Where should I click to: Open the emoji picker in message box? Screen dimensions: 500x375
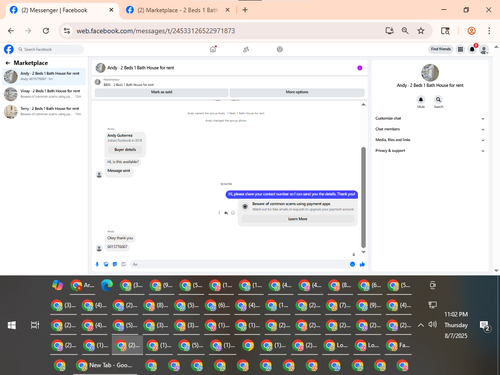tap(352, 264)
